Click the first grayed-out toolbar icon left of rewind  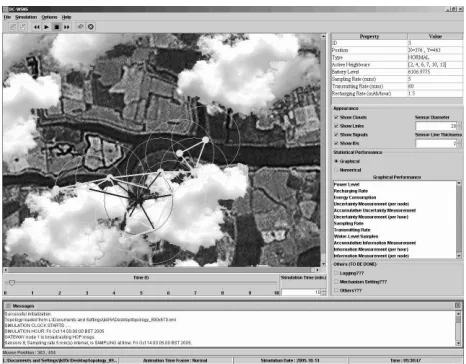(13, 27)
